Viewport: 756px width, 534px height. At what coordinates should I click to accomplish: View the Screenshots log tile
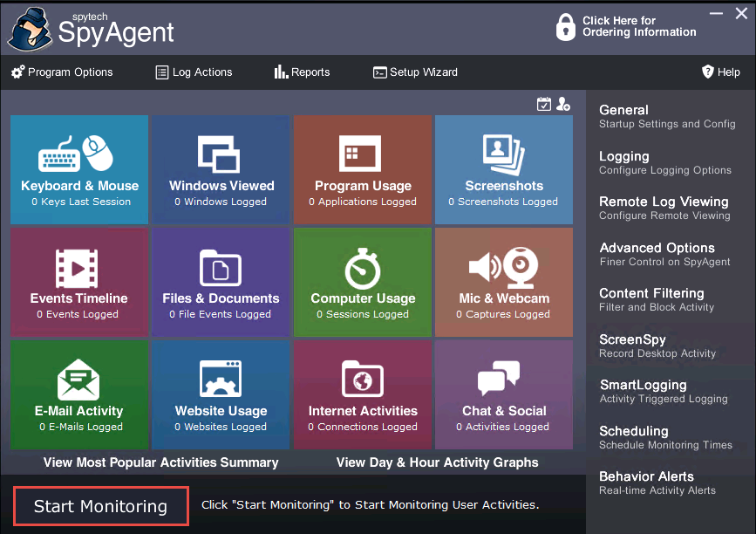click(504, 169)
